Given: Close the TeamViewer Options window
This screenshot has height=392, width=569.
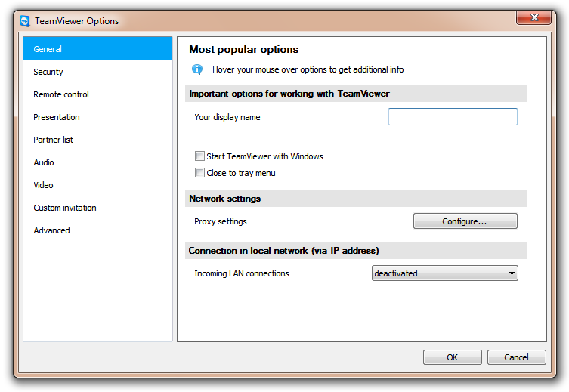Looking at the screenshot, I should tap(533, 17).
